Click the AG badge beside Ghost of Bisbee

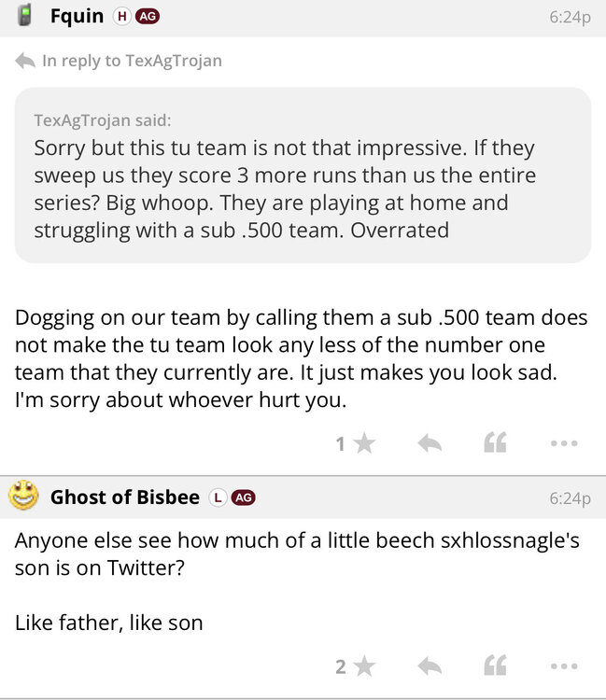point(243,497)
